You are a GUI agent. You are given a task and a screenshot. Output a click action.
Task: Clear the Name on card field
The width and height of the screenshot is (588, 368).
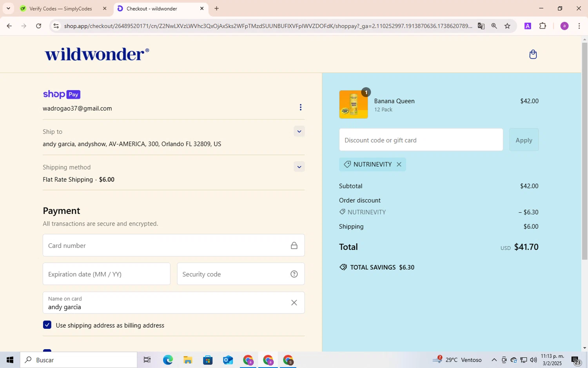294,302
